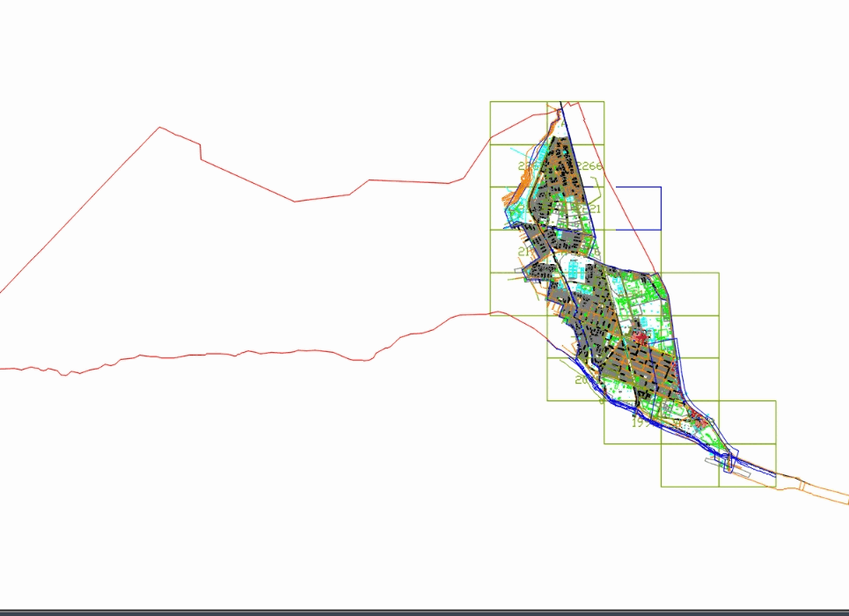Select the dark red building cluster in the center
The height and width of the screenshot is (616, 849).
point(639,335)
